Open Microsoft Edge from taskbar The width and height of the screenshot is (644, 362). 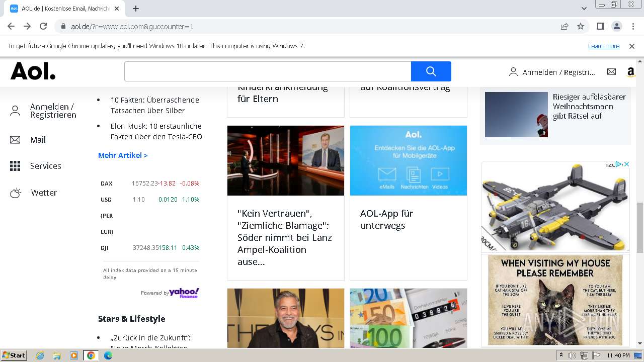click(x=108, y=355)
